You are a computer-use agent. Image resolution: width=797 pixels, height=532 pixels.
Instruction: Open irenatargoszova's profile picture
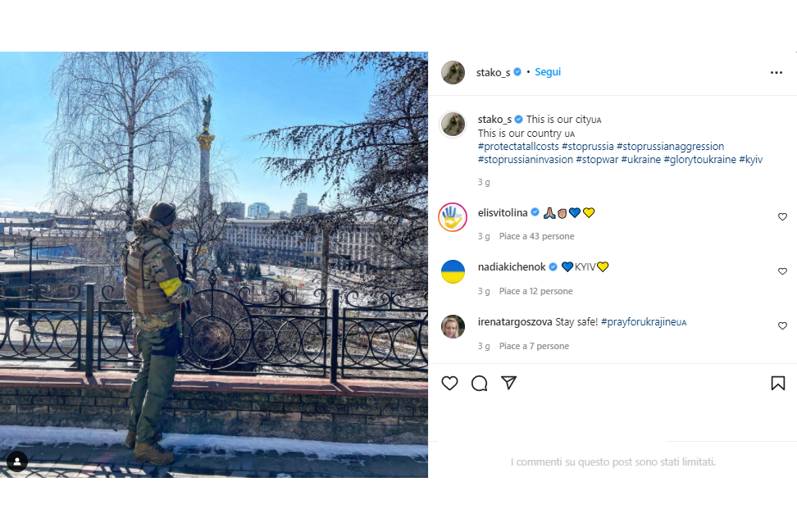coord(453,326)
